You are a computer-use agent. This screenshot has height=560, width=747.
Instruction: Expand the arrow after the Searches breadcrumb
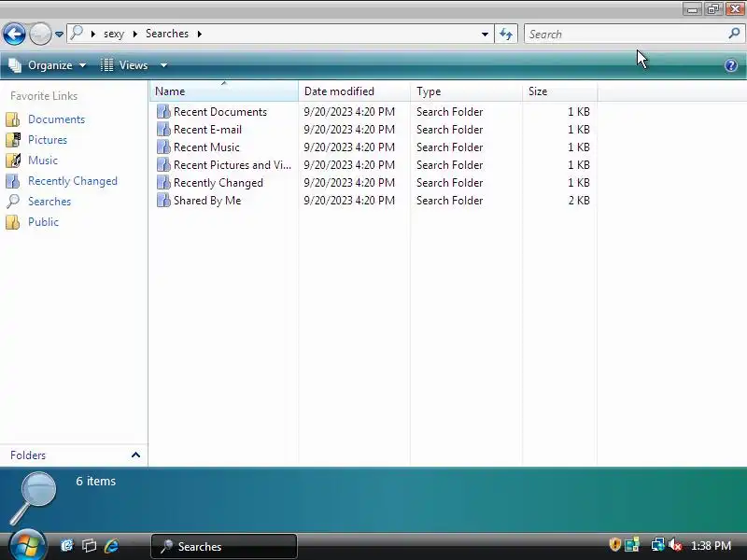(x=200, y=34)
